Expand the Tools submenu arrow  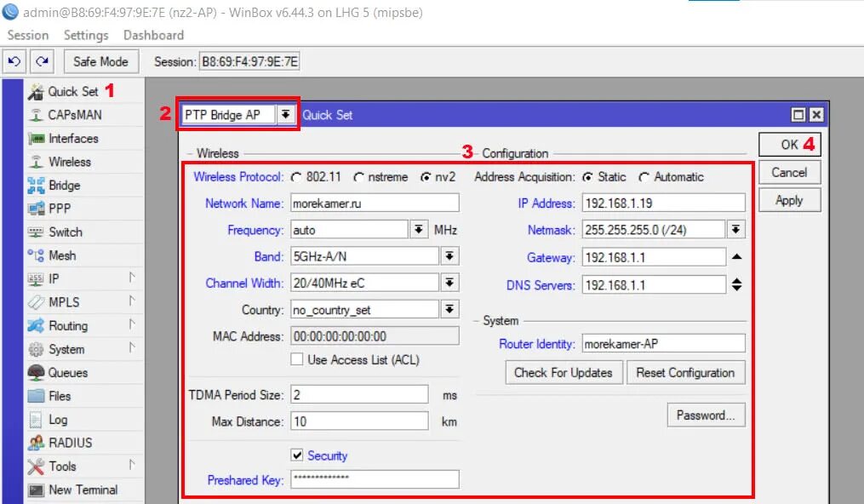point(132,464)
